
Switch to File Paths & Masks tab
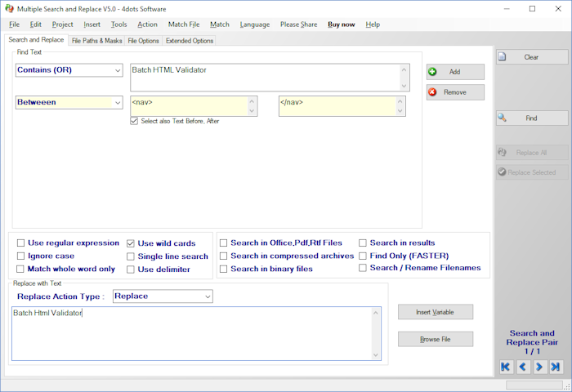point(96,40)
